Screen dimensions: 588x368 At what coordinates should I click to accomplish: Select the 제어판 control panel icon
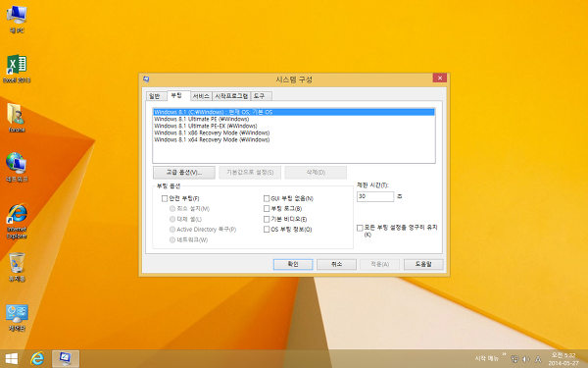(17, 318)
